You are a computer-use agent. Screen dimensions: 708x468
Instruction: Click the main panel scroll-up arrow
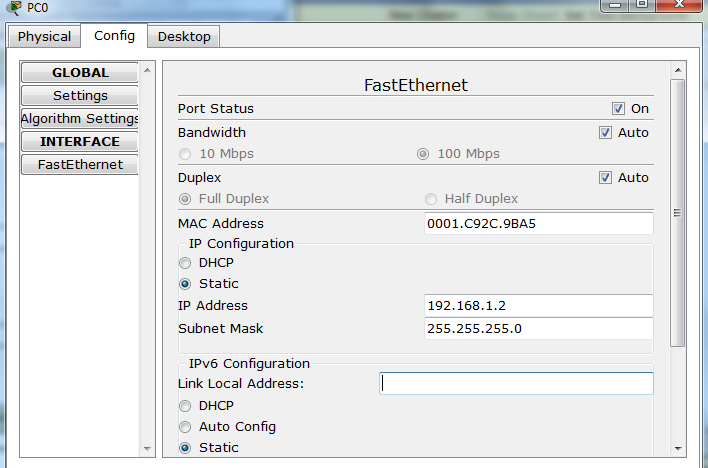tap(678, 70)
